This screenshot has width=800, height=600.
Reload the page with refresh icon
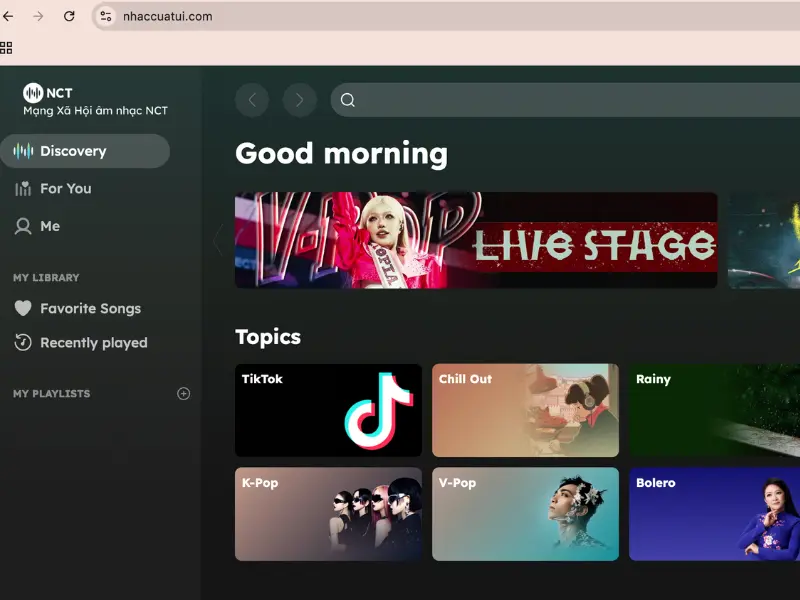[69, 16]
